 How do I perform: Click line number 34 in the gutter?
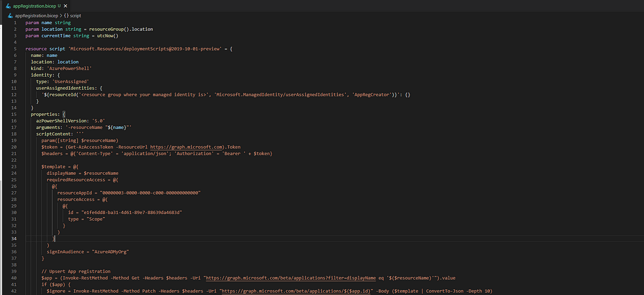click(x=14, y=238)
